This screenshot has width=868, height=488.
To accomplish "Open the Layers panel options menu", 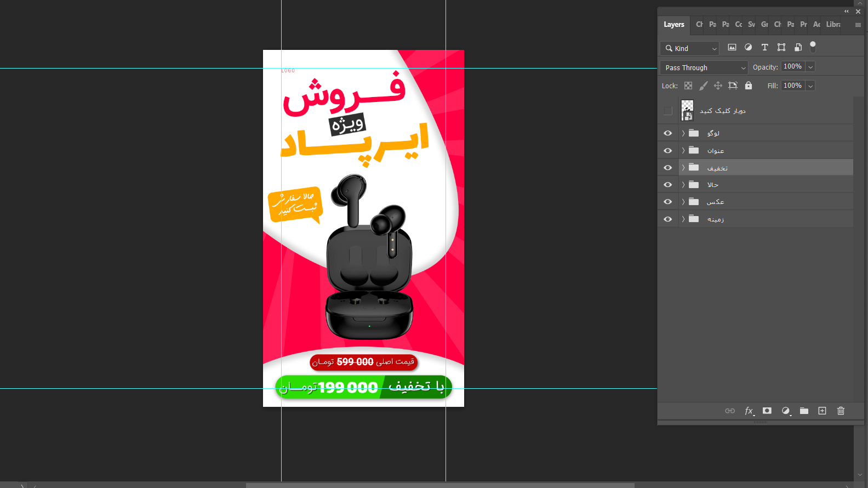I will coord(858,25).
